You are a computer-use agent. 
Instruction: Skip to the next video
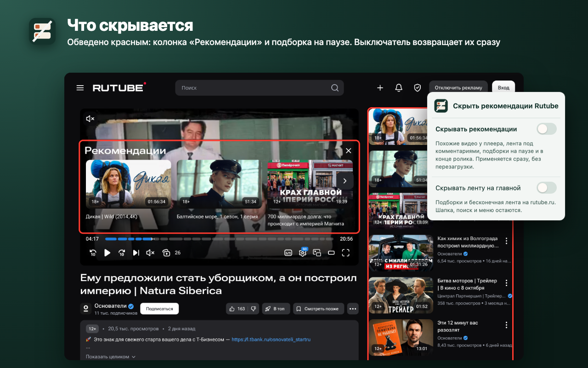point(136,253)
